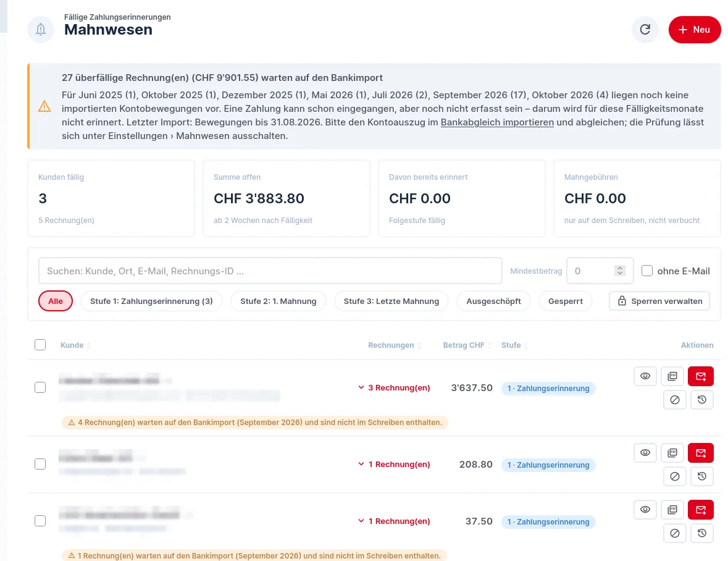
Task: Open the Bankabgleich importieren link
Action: 497,122
